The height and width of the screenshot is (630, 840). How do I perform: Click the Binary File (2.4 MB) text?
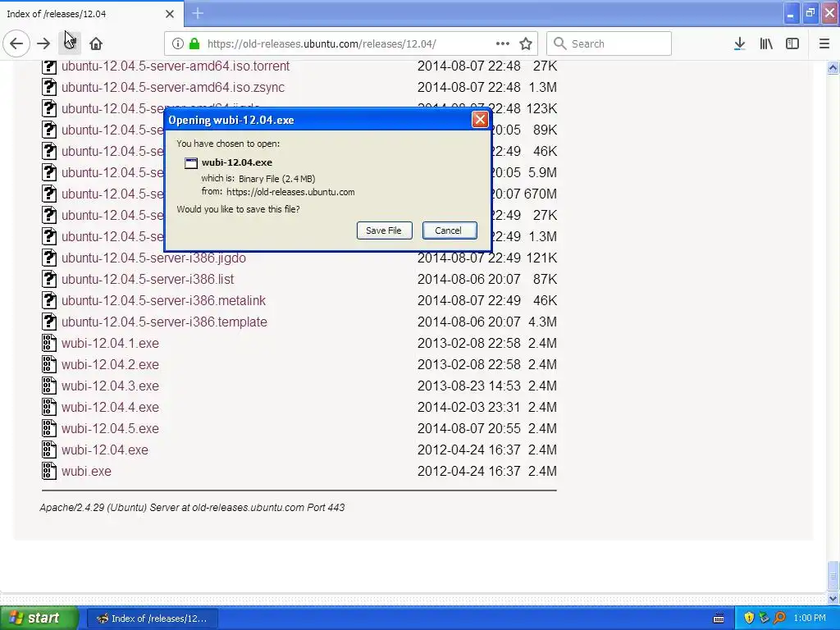click(x=277, y=179)
